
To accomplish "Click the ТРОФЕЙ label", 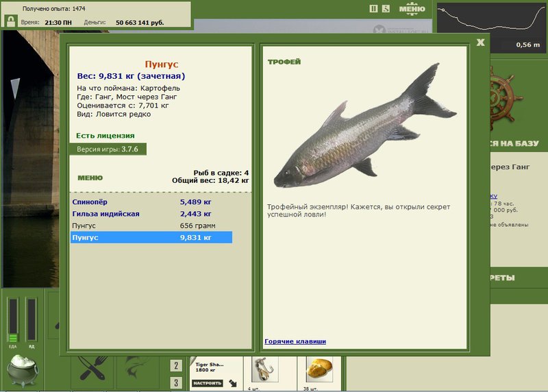I will click(284, 62).
